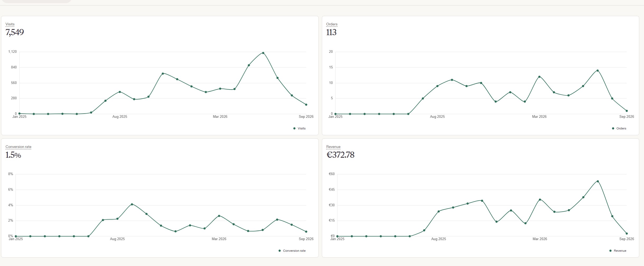
Task: Toggle the Visits series in the chart legend
Action: coord(299,128)
